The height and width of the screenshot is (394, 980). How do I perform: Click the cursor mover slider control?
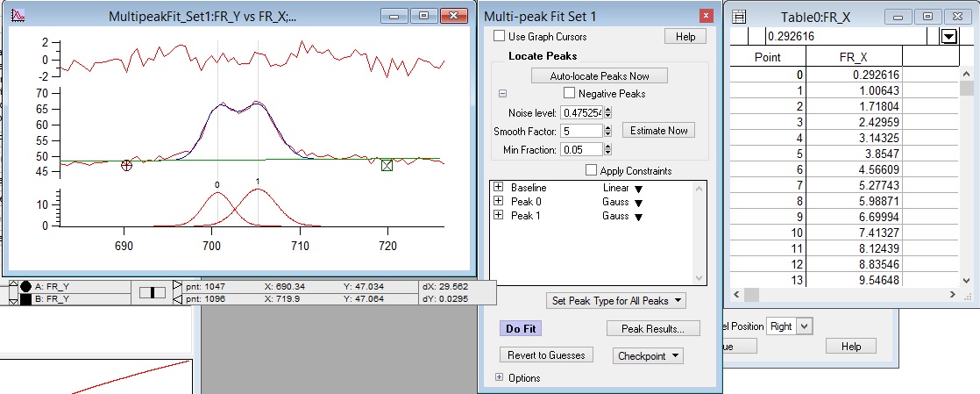pyautogui.click(x=153, y=292)
